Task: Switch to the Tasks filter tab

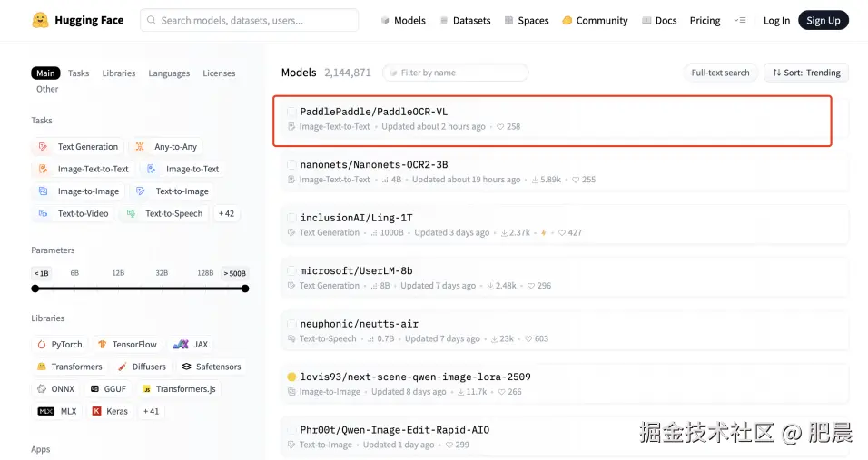Action: (79, 73)
